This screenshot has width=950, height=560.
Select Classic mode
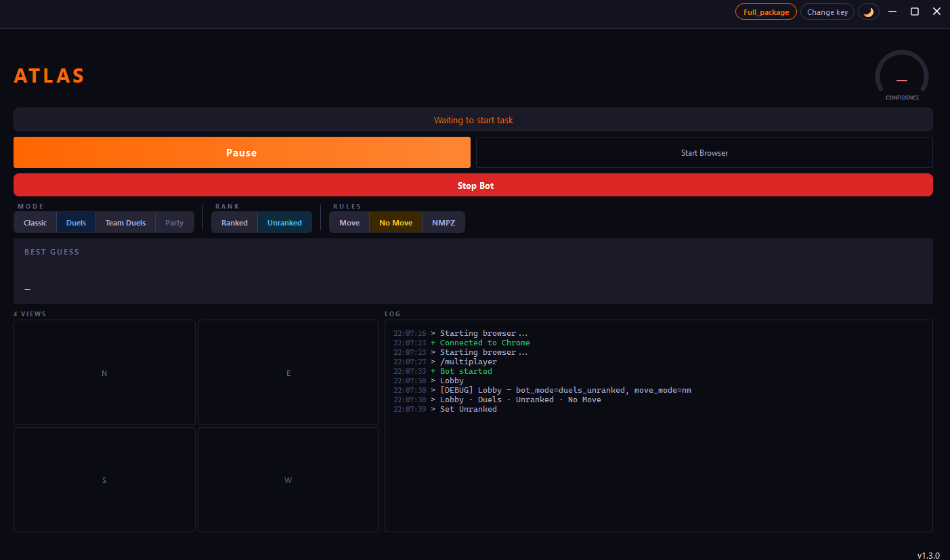(x=35, y=222)
